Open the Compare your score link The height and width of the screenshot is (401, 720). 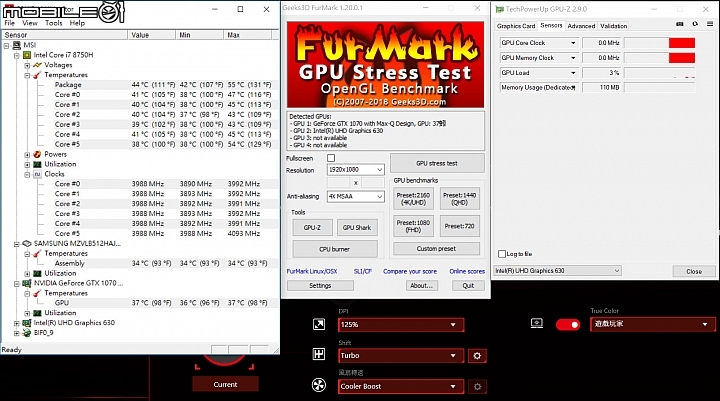(410, 271)
